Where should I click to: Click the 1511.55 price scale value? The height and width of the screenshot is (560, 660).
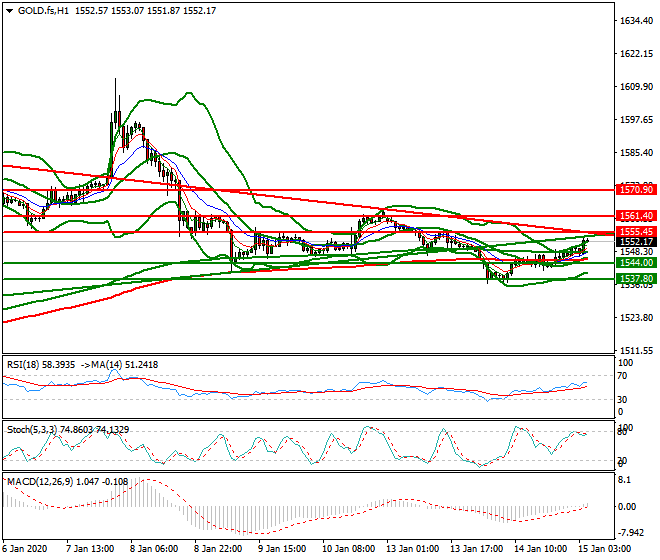point(636,350)
